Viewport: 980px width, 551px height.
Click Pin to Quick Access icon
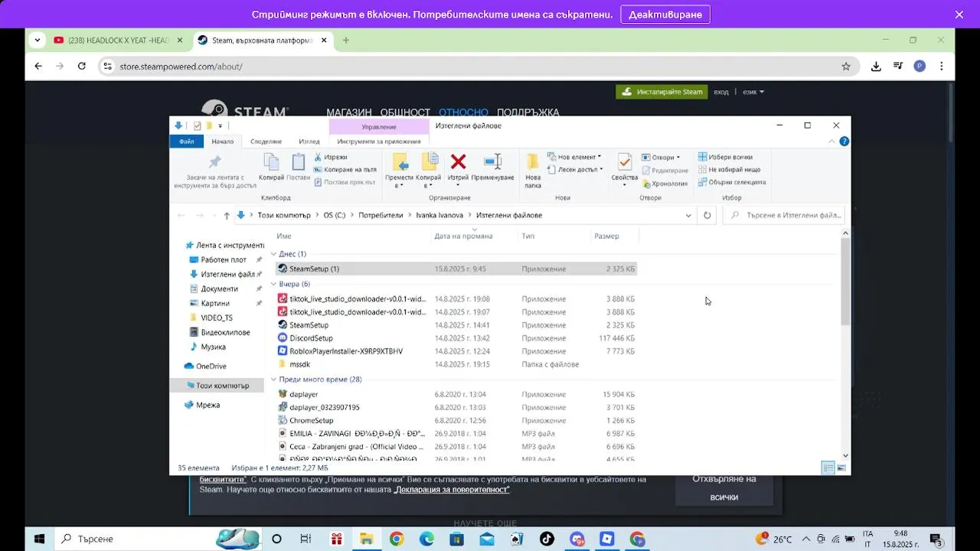pyautogui.click(x=215, y=162)
